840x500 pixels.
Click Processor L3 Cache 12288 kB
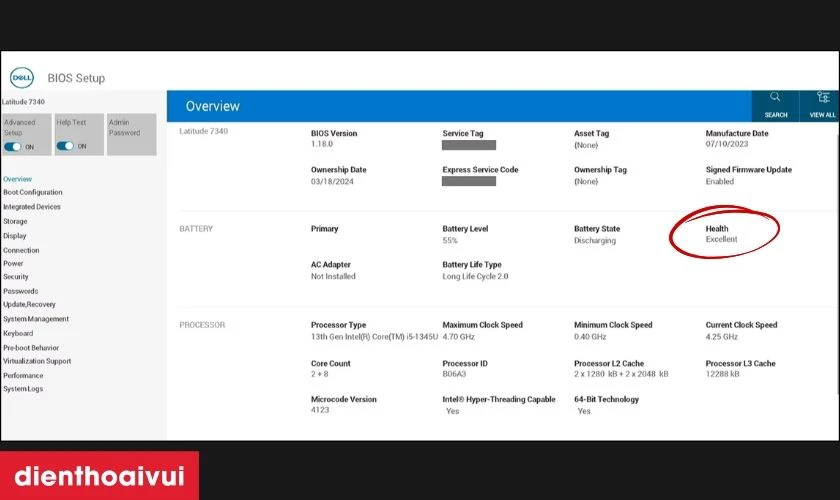tap(722, 374)
